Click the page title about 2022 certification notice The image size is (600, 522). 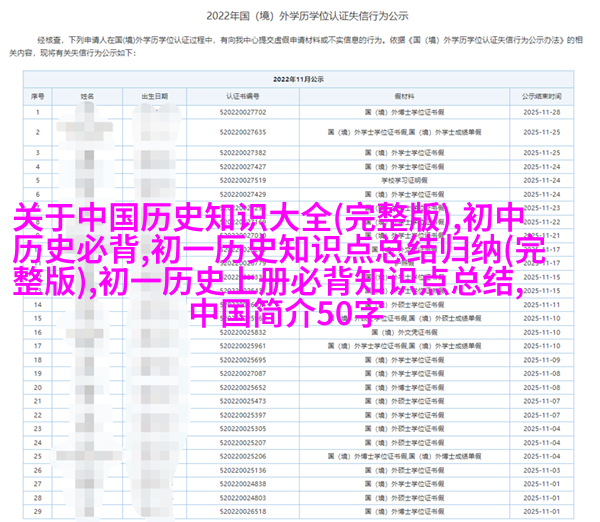300,15
